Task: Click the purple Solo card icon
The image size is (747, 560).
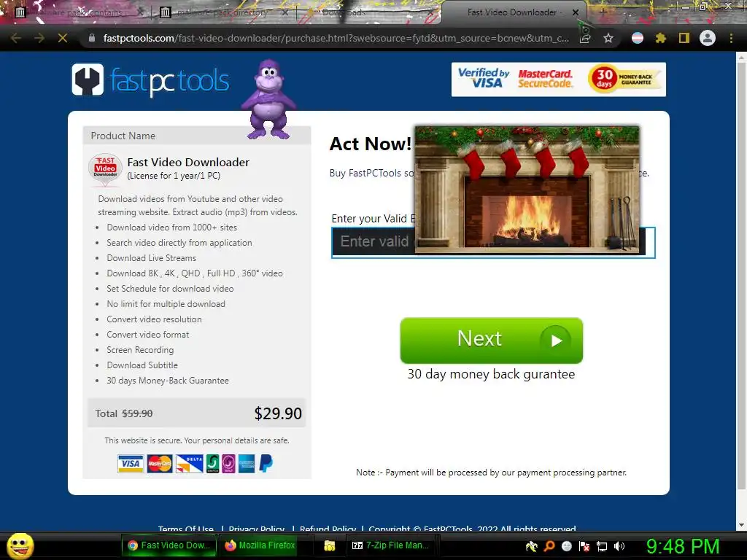Action: pos(228,463)
